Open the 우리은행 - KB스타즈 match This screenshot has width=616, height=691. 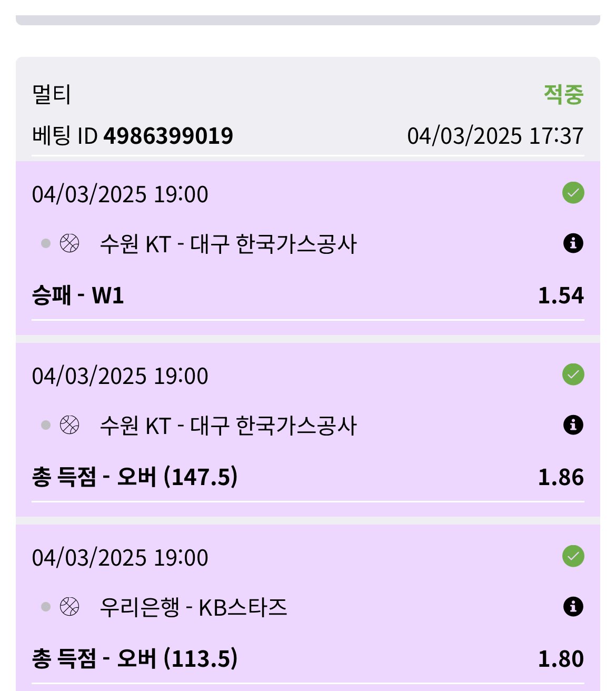tap(193, 607)
